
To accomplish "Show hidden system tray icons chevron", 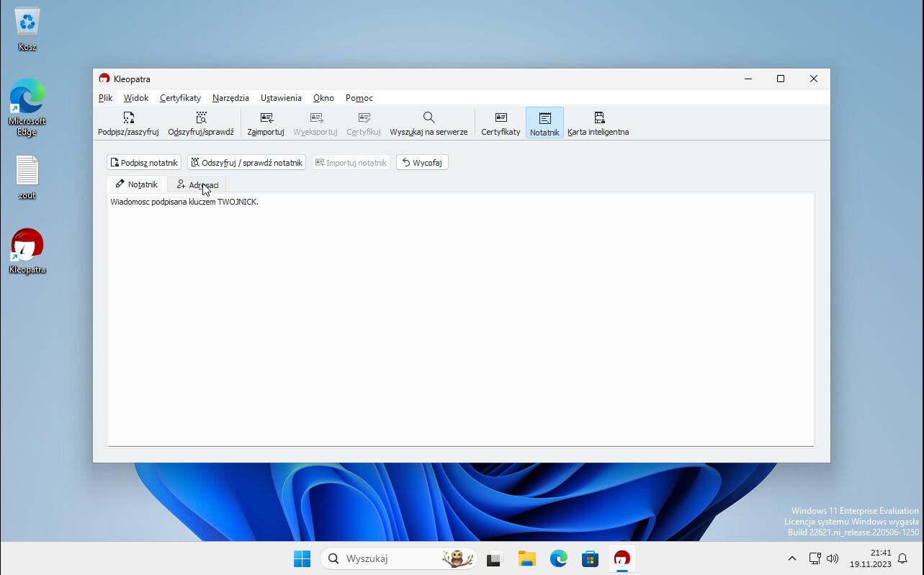I will (x=791, y=558).
